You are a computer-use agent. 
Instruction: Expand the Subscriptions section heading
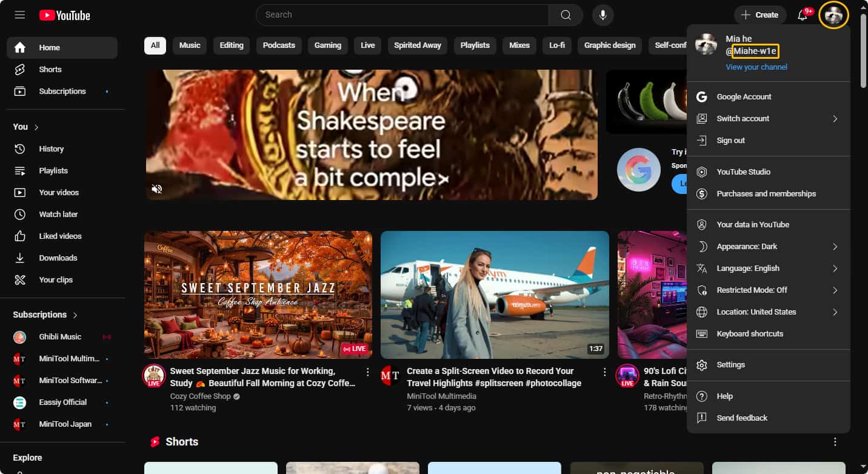(x=45, y=315)
